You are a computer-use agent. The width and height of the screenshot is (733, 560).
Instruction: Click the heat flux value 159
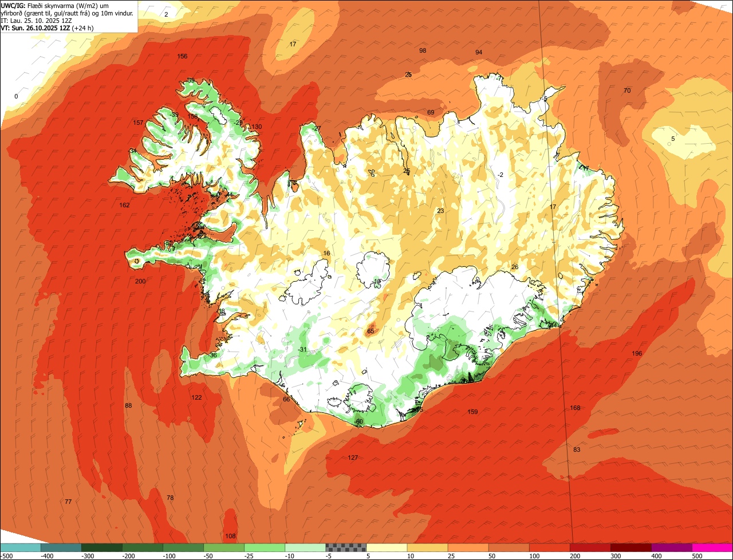coord(472,412)
